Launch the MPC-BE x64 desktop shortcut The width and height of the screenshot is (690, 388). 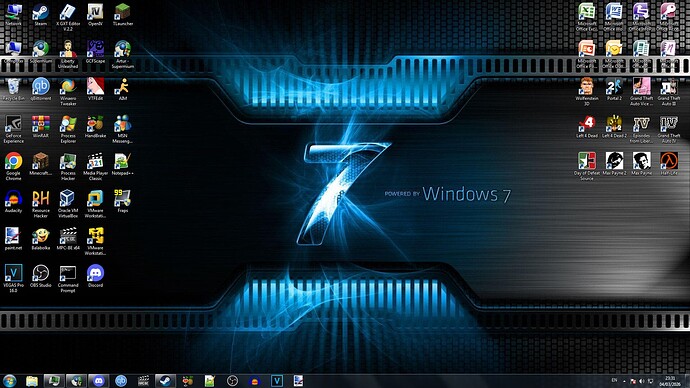point(68,239)
